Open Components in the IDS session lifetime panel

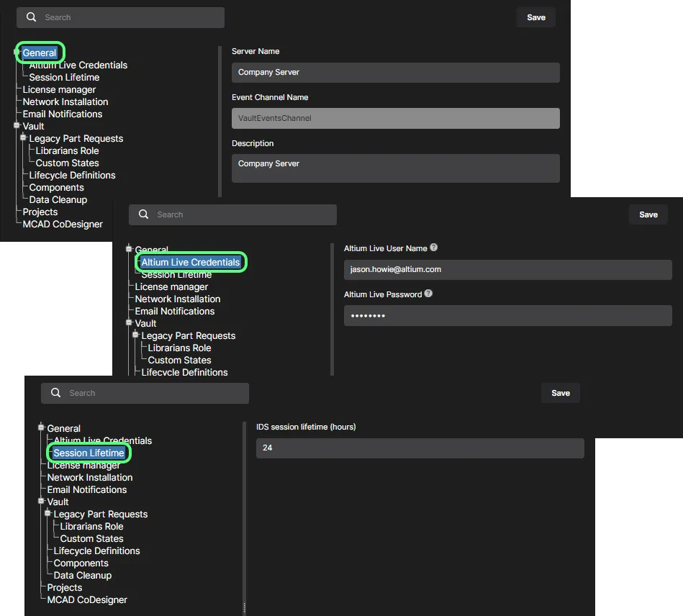tap(81, 563)
